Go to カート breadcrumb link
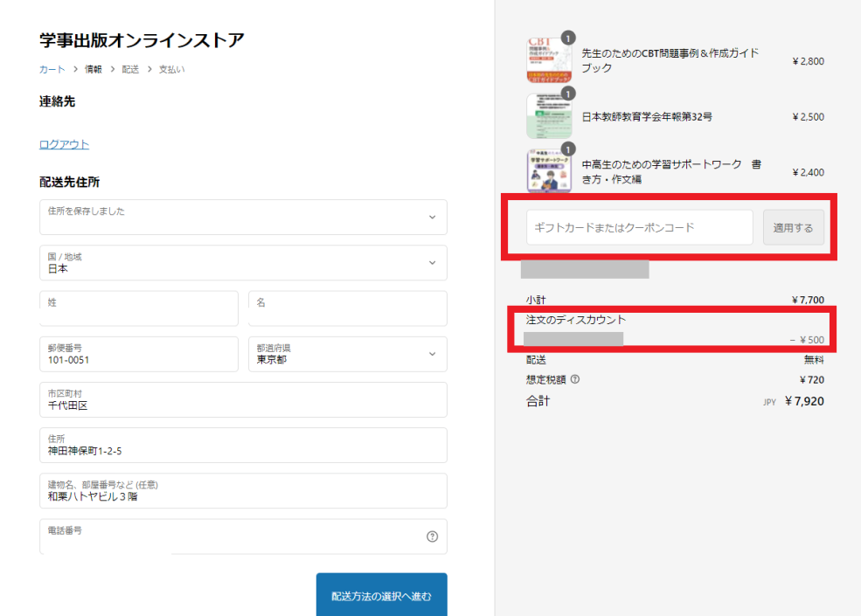Image resolution: width=861 pixels, height=616 pixels. pyautogui.click(x=52, y=69)
